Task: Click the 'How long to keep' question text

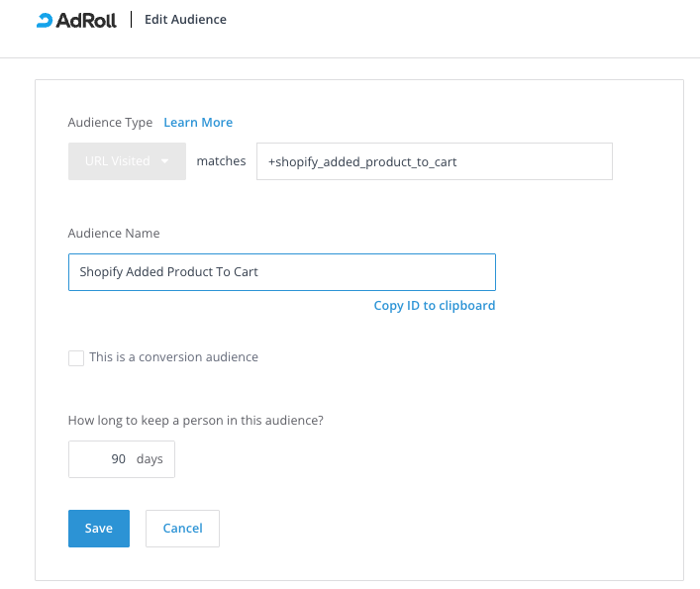Action: coord(196,420)
